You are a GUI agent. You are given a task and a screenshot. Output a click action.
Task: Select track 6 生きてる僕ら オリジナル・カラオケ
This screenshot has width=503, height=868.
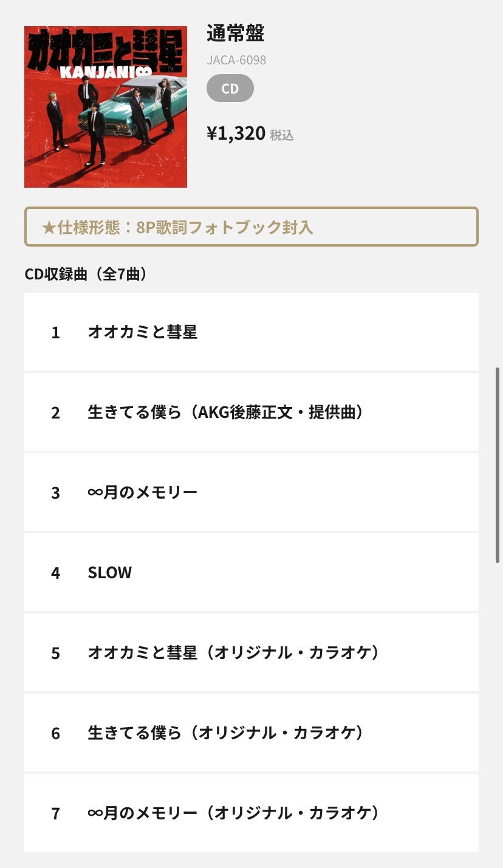[251, 733]
